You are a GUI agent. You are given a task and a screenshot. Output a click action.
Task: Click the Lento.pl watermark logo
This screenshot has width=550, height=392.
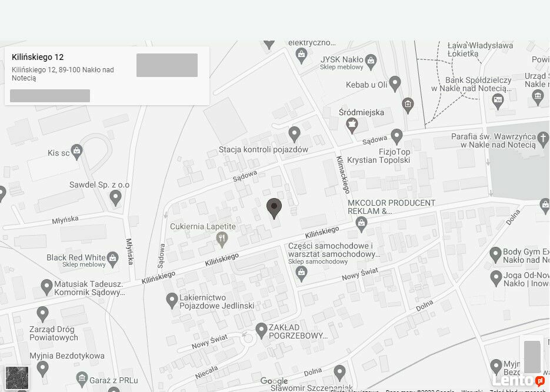tap(519, 380)
